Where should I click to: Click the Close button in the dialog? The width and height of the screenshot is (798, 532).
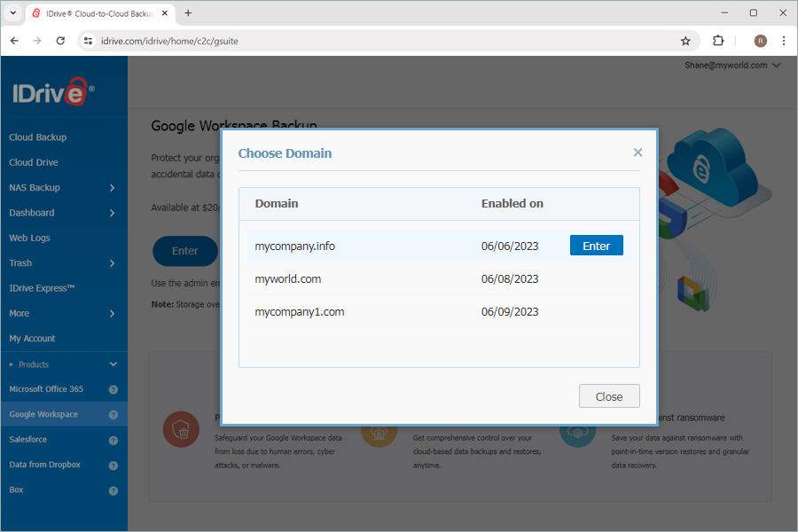point(609,396)
